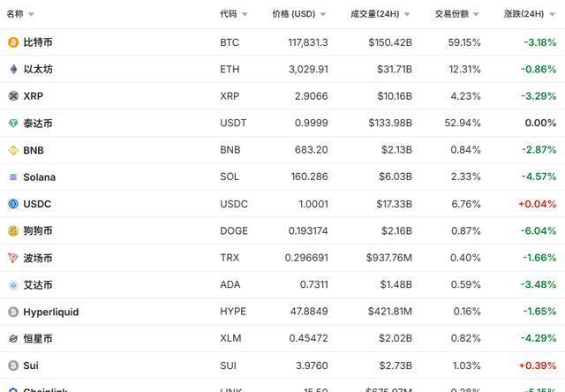Open the Hyperliquid coin link
The image size is (565, 392).
pos(51,312)
